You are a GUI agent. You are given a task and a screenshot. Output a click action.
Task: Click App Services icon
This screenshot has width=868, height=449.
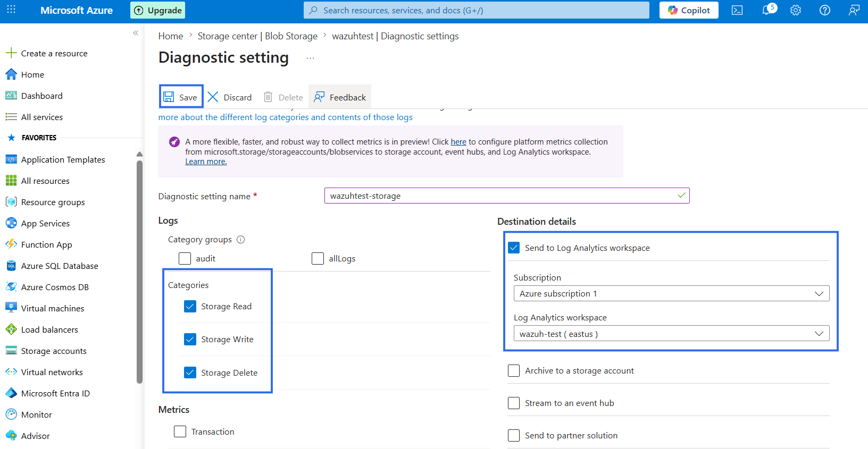11,223
